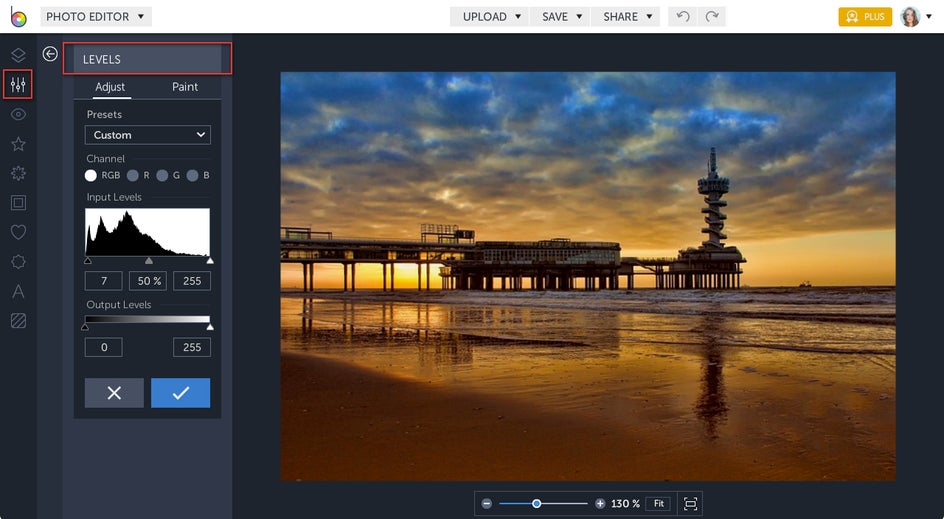
Task: Click the back arrow beside Levels
Action: point(50,54)
